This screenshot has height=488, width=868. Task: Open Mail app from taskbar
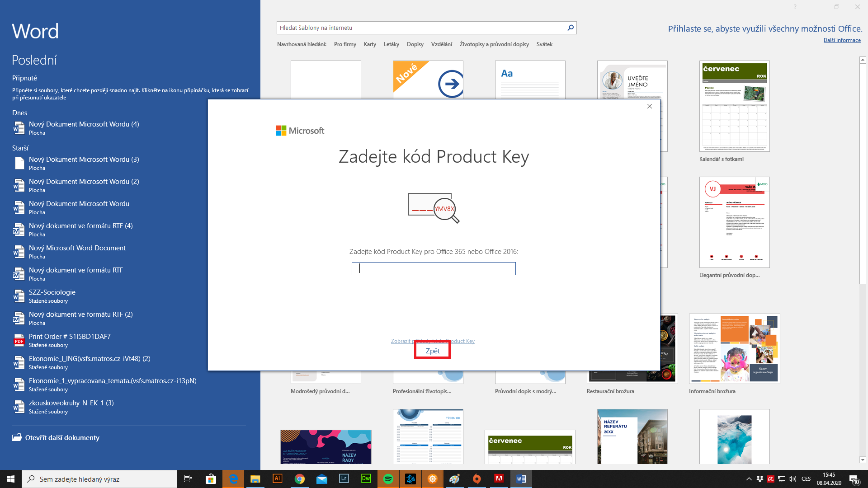coord(322,479)
